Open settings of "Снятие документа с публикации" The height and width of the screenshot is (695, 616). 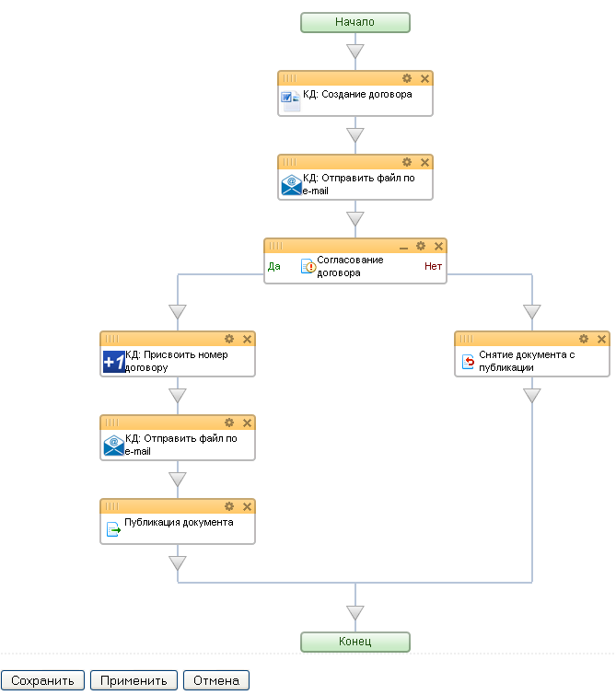tap(584, 339)
